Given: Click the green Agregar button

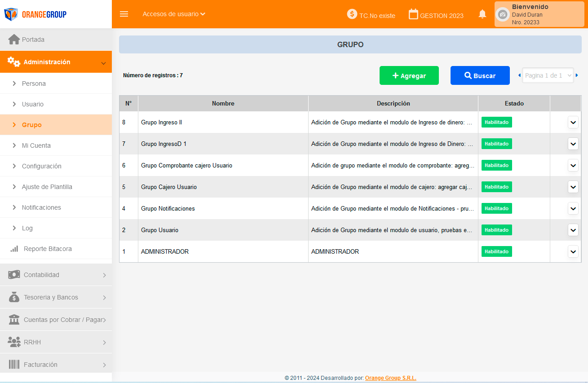Looking at the screenshot, I should pyautogui.click(x=409, y=75).
